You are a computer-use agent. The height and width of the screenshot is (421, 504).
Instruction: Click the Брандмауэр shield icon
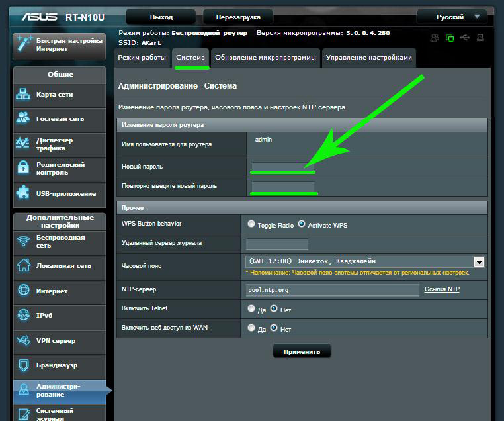[x=24, y=365]
